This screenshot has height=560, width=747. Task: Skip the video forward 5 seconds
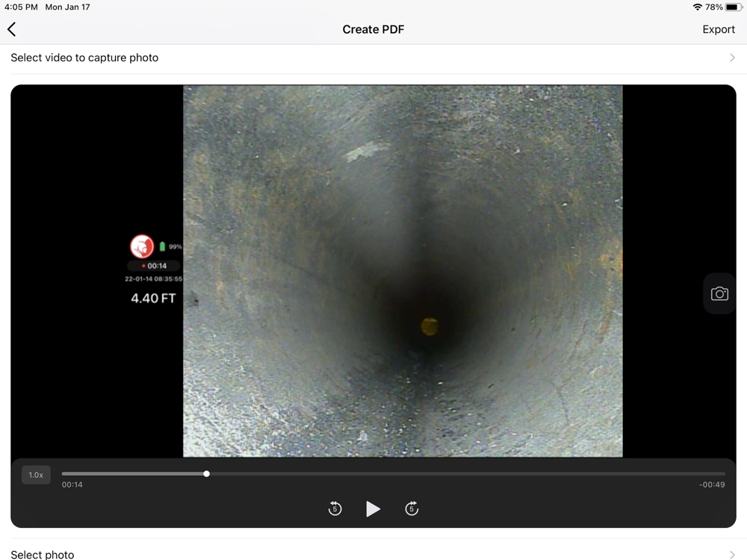[x=412, y=508]
